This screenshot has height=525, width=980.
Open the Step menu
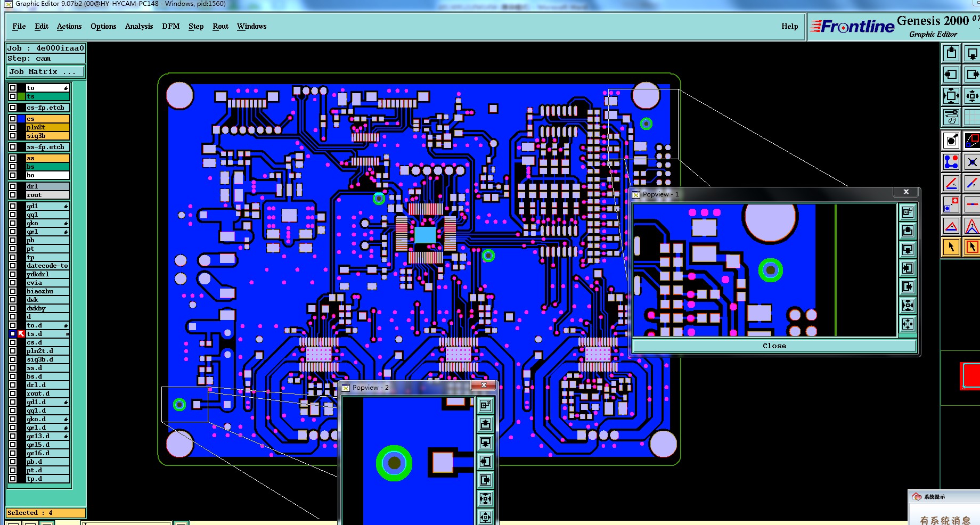coord(196,26)
